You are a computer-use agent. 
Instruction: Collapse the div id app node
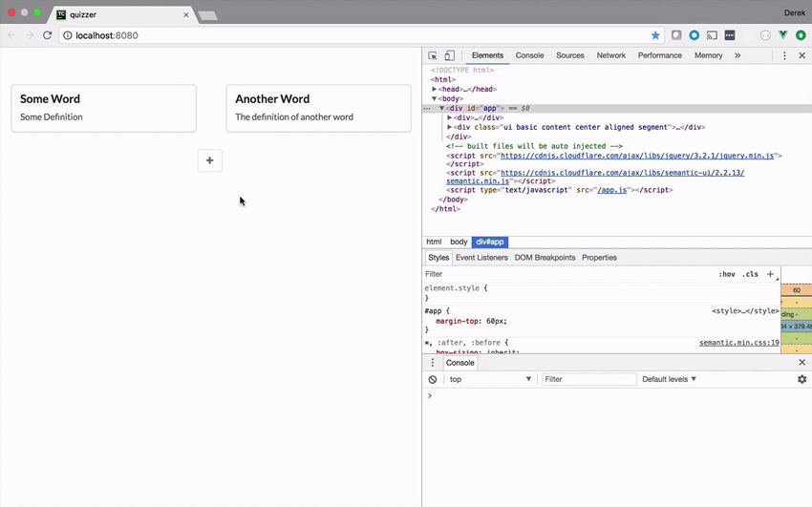(441, 108)
